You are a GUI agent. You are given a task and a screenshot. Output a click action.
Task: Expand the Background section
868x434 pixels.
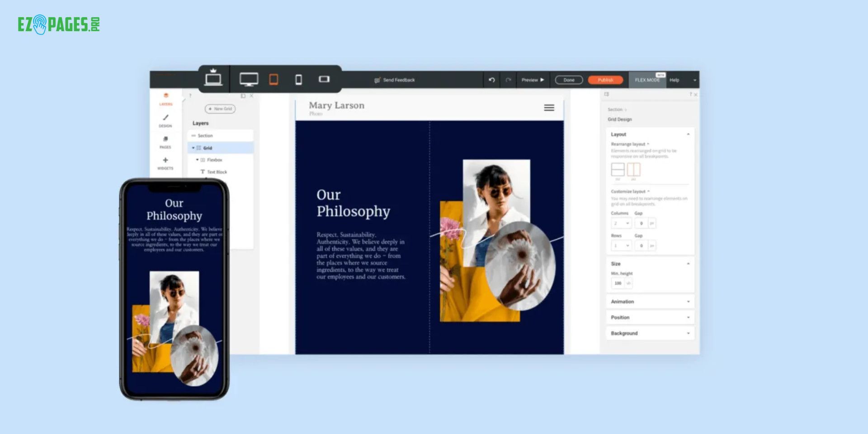[x=650, y=333]
